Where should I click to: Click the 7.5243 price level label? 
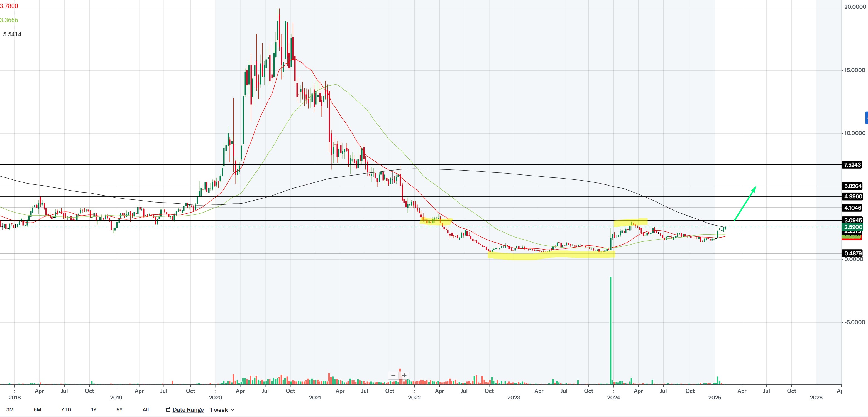tap(852, 165)
